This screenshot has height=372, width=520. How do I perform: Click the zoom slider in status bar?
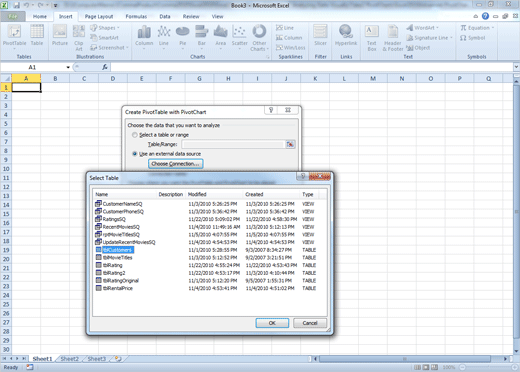click(x=488, y=367)
